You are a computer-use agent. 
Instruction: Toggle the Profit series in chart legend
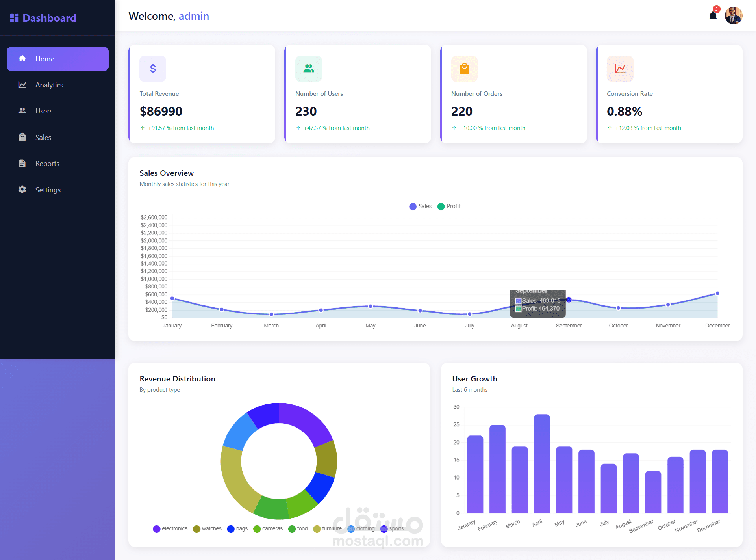click(x=449, y=206)
